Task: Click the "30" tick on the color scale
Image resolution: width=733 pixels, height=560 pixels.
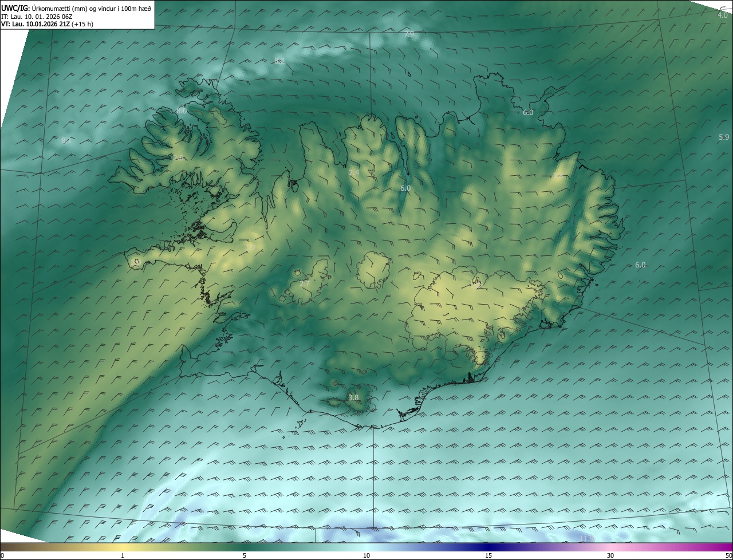Action: point(610,555)
